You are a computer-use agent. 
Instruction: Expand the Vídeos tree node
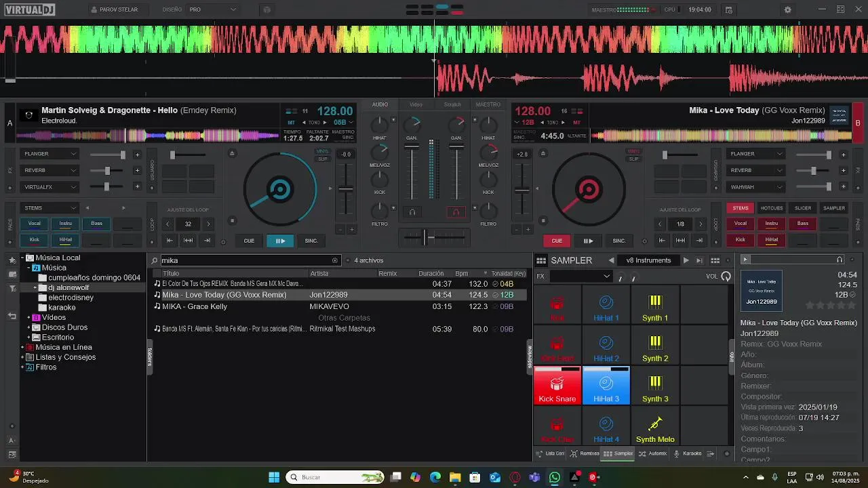(29, 317)
